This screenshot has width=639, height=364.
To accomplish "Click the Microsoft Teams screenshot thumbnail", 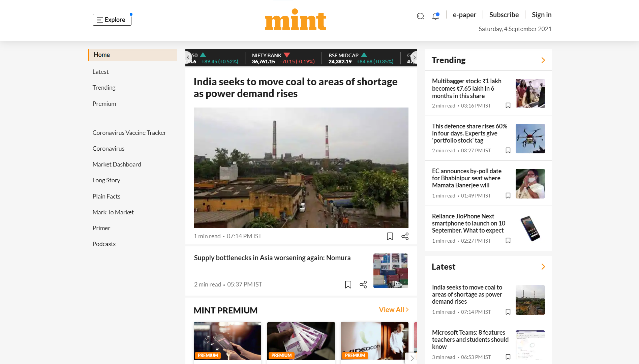I will tap(530, 345).
